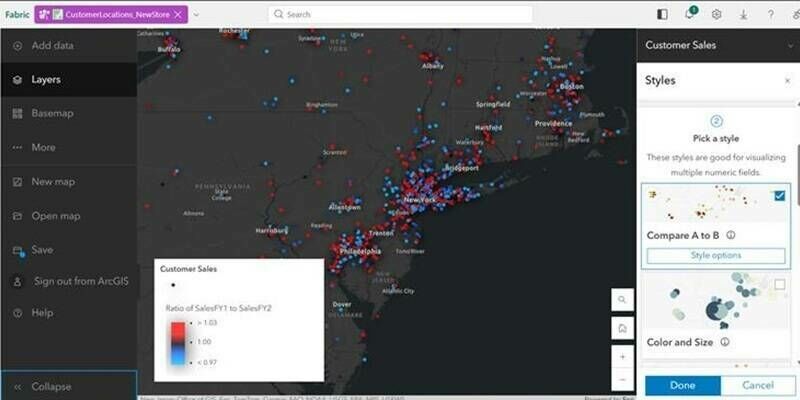Click the sign out user icon

pyautogui.click(x=17, y=282)
